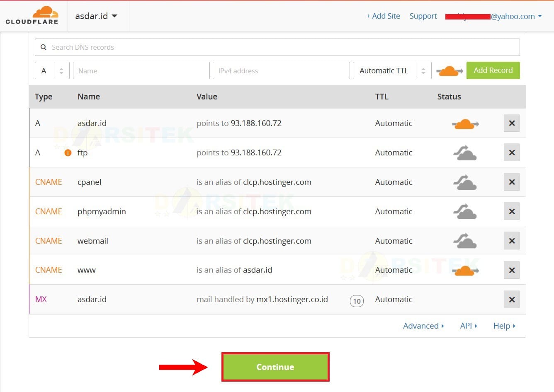Click the green Continue button

click(275, 367)
